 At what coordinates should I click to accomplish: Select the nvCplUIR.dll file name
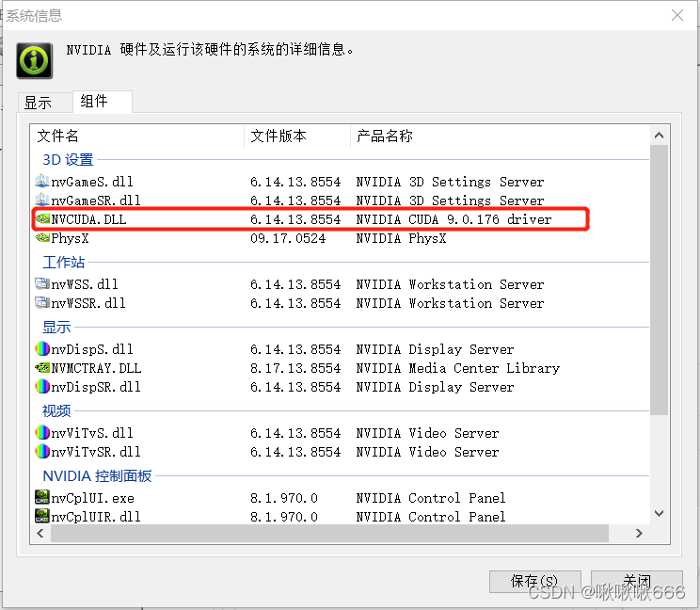coord(96,517)
